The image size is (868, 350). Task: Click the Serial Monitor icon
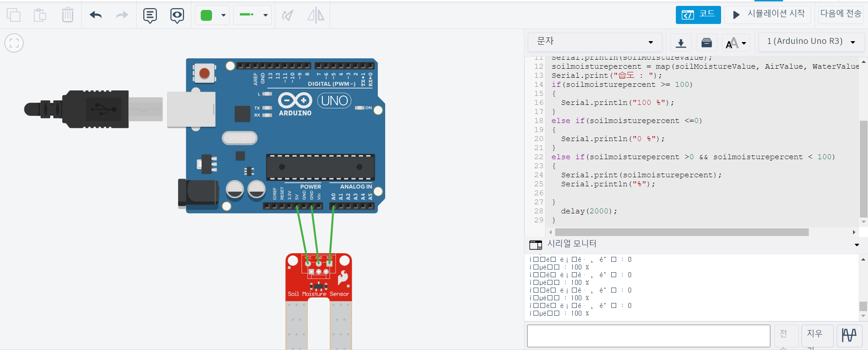[x=536, y=245]
